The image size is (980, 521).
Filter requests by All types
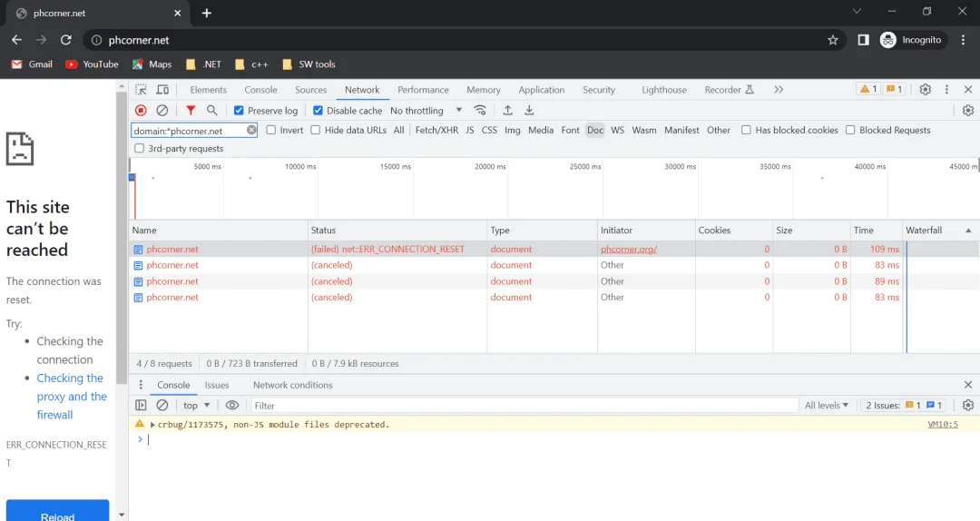[398, 130]
